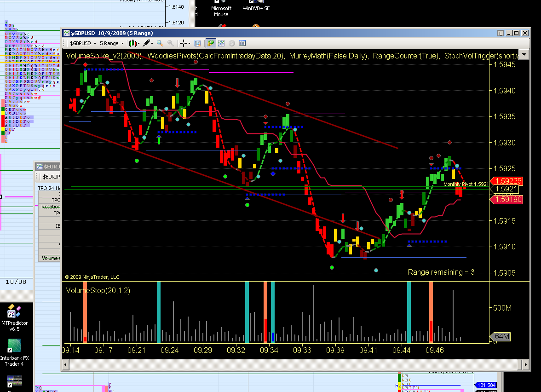This screenshot has width=541, height=392.
Task: Click the 1.59225 red price marker
Action: pyautogui.click(x=507, y=181)
